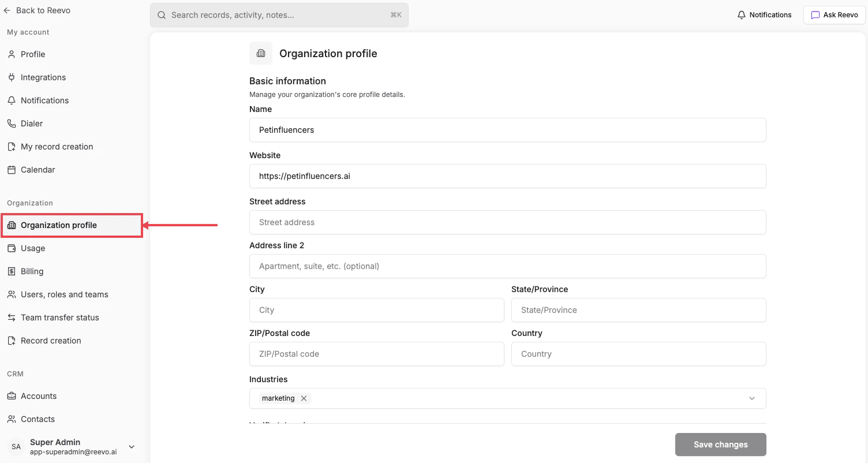The image size is (868, 463).
Task: Click the back arrow icon beside Back to Reevo
Action: pos(7,10)
